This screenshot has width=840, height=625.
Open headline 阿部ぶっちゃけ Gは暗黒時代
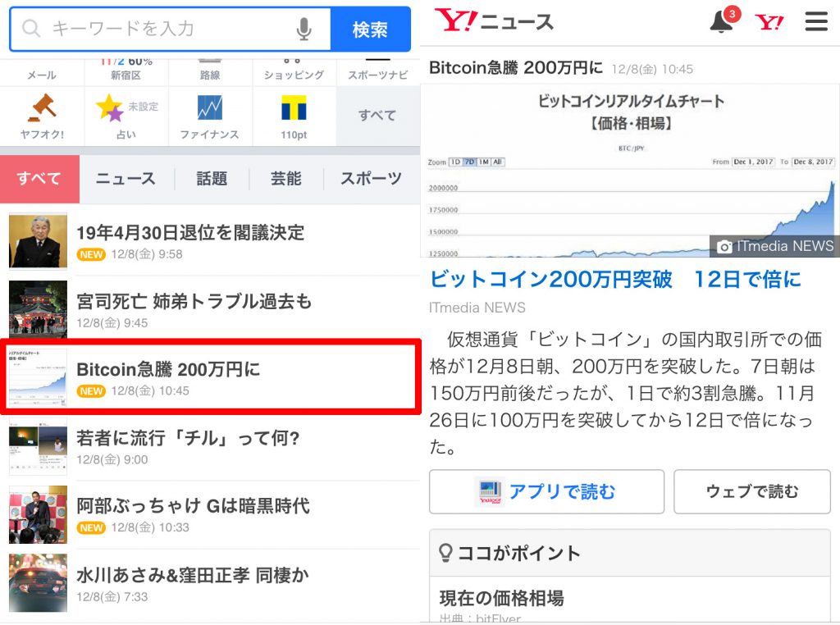pos(193,506)
